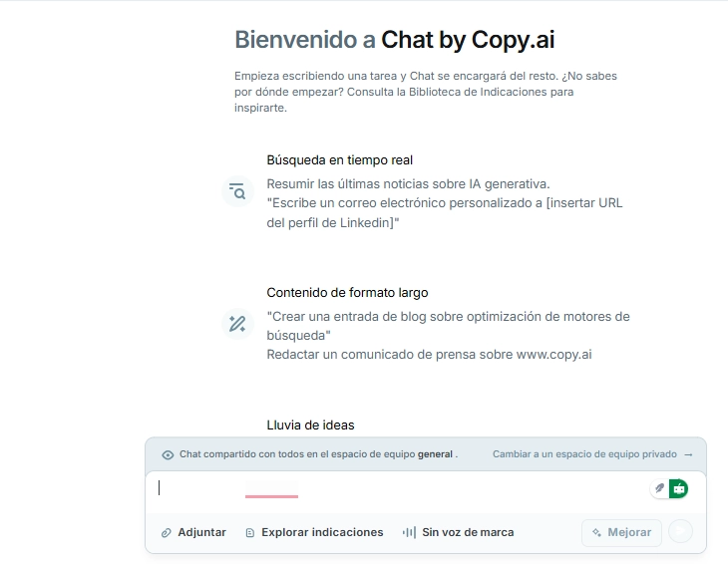Screen dimensions: 728x564
Task: Click the eye icon beside shared chat notice
Action: (168, 454)
